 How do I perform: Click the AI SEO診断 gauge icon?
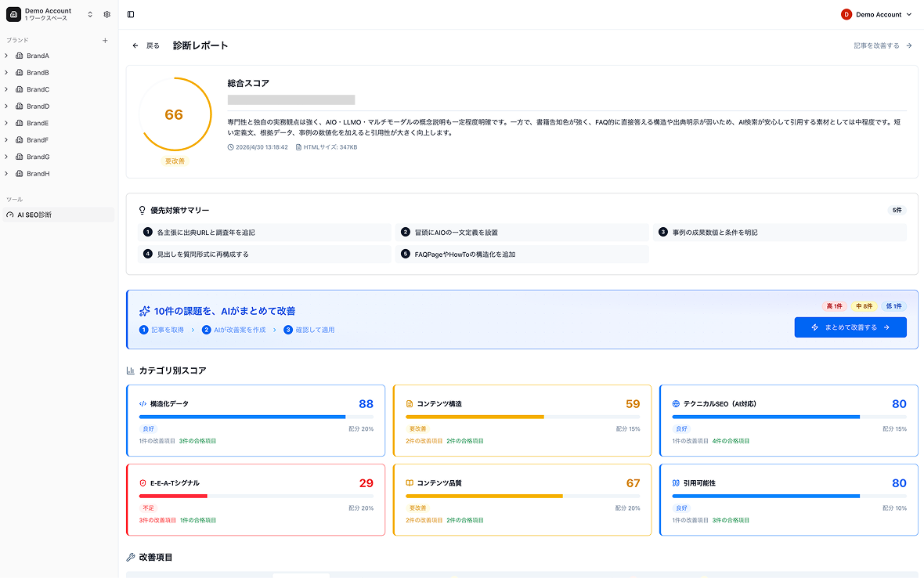coord(10,215)
